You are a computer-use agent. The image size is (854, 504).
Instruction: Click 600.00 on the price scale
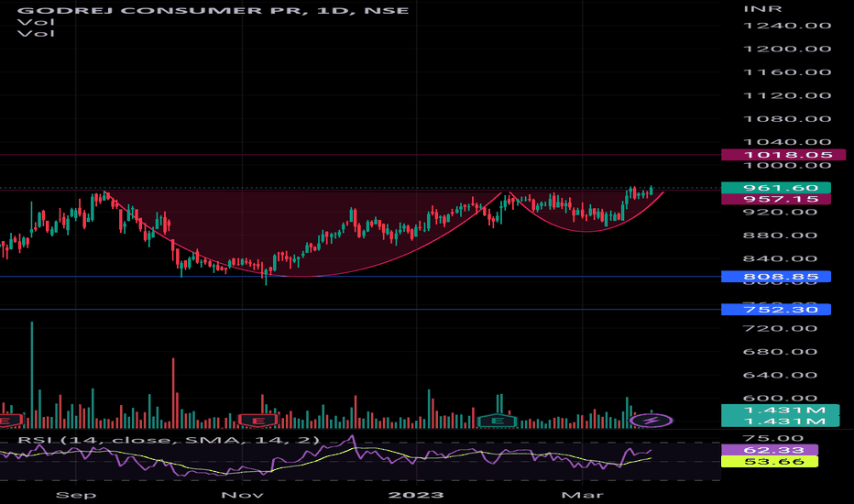tap(781, 399)
